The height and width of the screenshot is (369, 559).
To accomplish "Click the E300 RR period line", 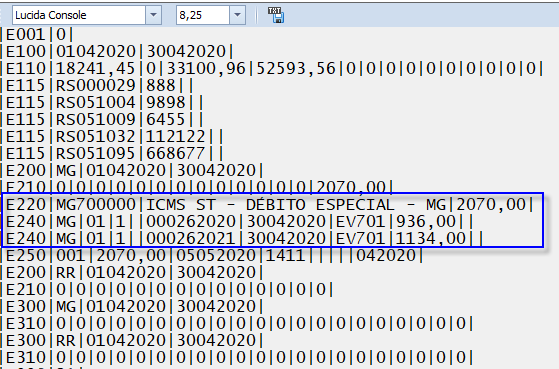I will coord(132,340).
